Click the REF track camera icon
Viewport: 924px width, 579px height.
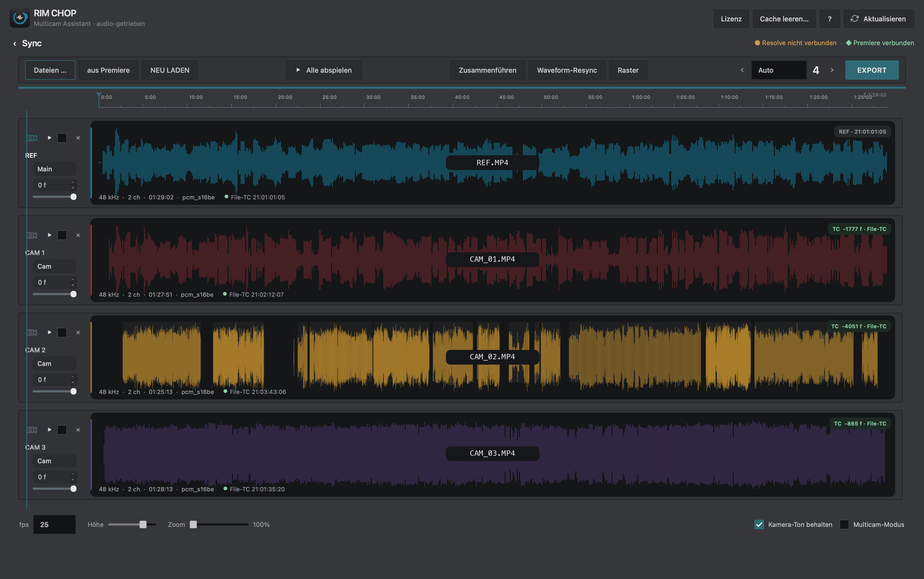pyautogui.click(x=32, y=138)
